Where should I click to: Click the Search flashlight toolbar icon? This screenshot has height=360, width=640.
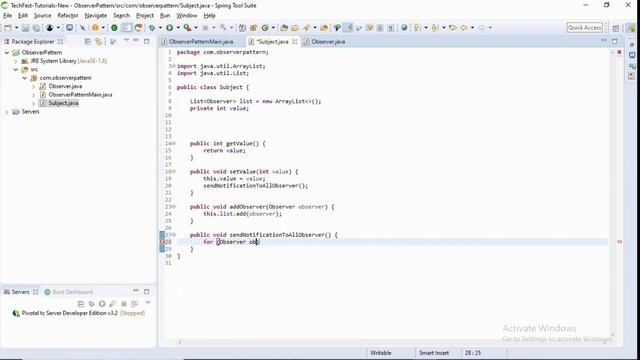pos(306,28)
